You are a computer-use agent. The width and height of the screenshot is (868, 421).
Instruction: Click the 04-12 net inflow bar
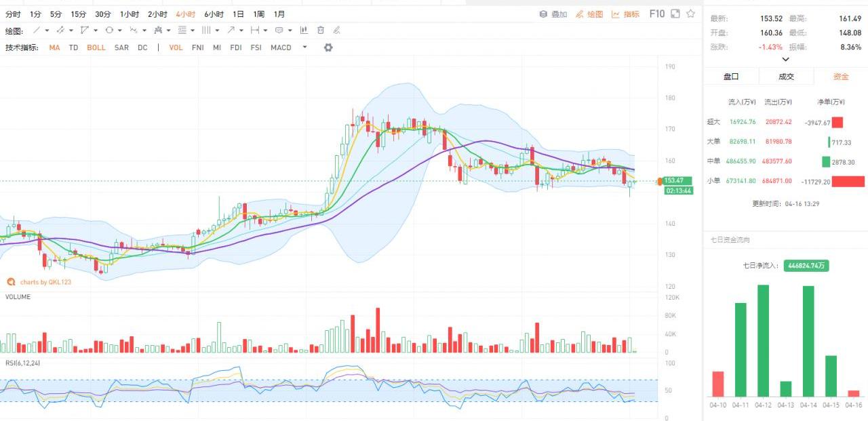(x=763, y=340)
